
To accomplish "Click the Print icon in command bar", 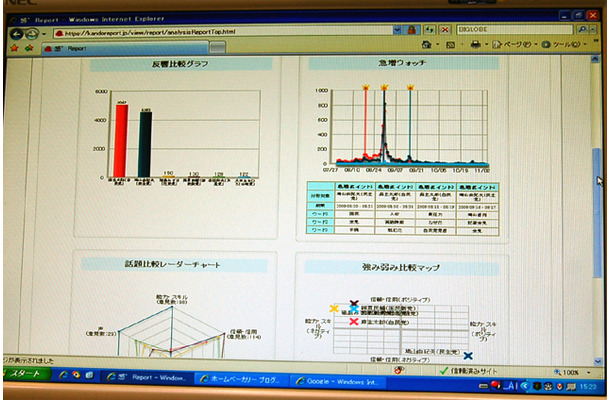I will [x=474, y=45].
